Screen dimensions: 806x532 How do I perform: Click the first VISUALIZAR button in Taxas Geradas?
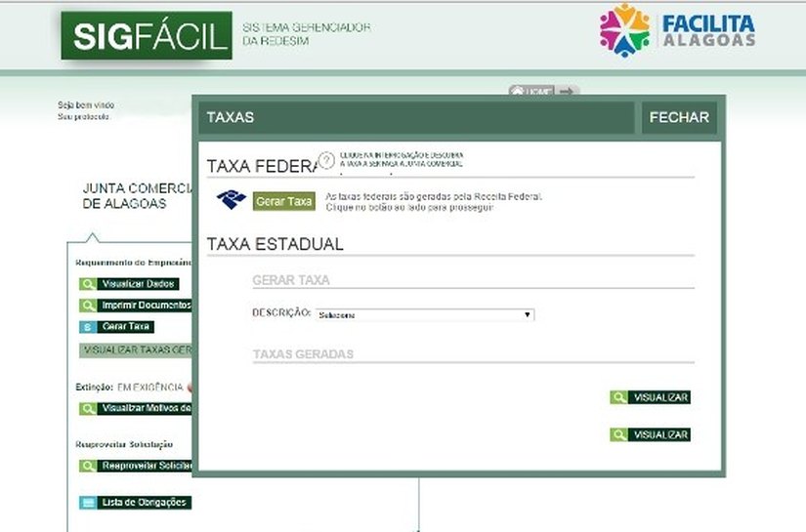650,397
